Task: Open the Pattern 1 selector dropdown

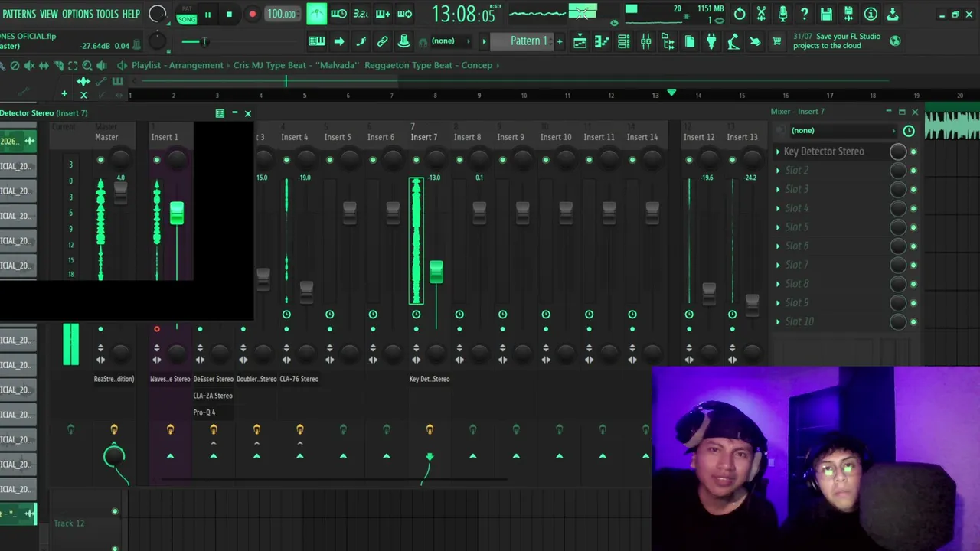Action: 529,41
